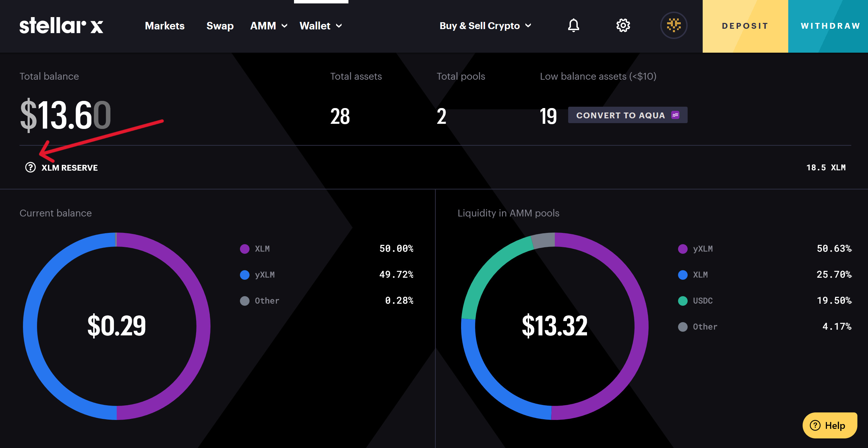
Task: Open the notifications bell icon
Action: 574,26
